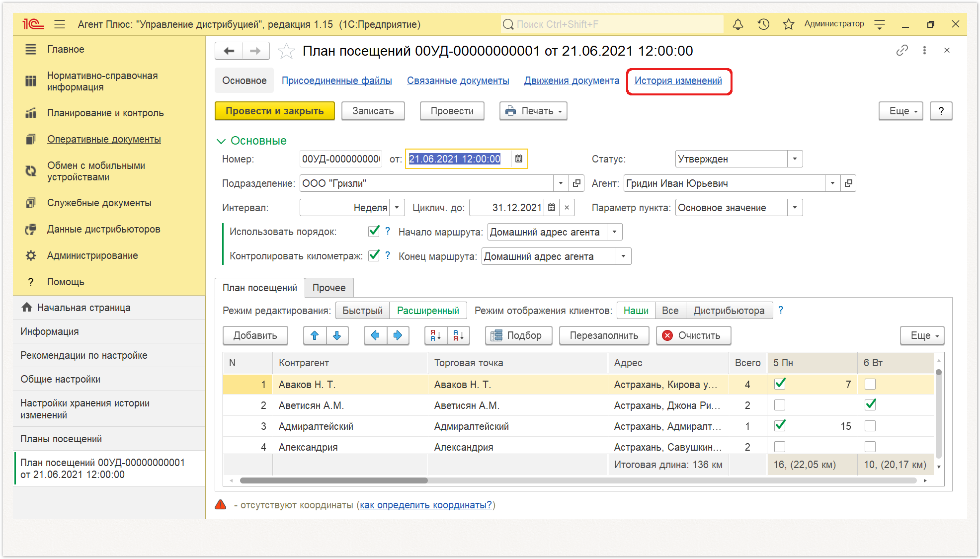
Task: Open как определить координаты link
Action: tap(426, 505)
